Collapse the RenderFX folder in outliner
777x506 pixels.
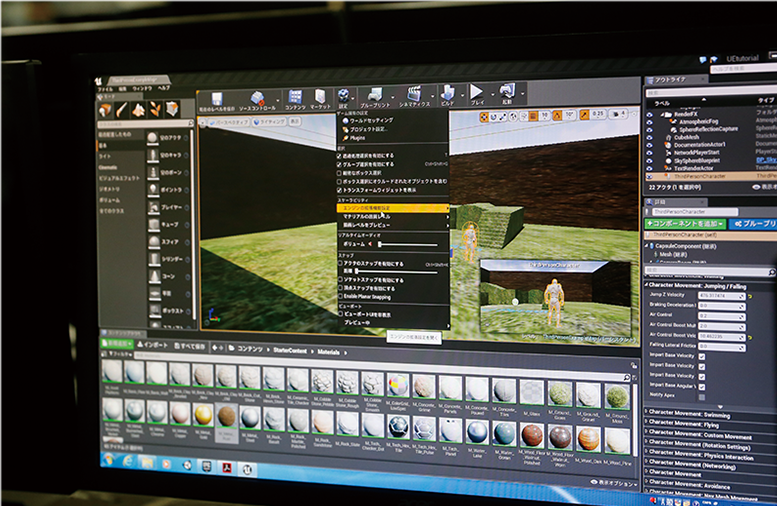coord(662,114)
